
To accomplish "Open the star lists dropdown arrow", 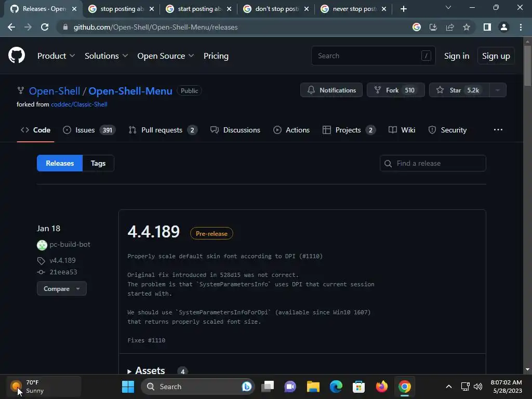I will click(498, 90).
